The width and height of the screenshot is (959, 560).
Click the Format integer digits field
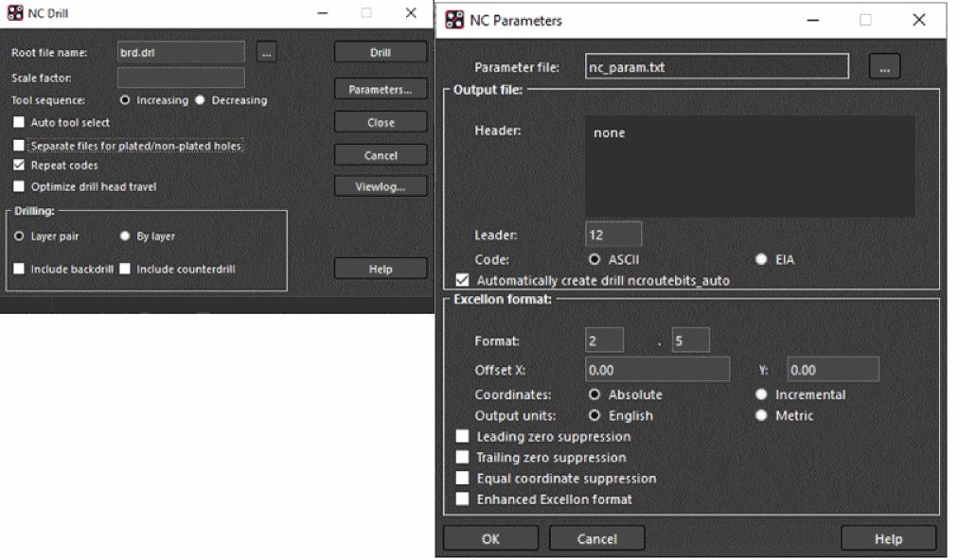click(x=604, y=341)
